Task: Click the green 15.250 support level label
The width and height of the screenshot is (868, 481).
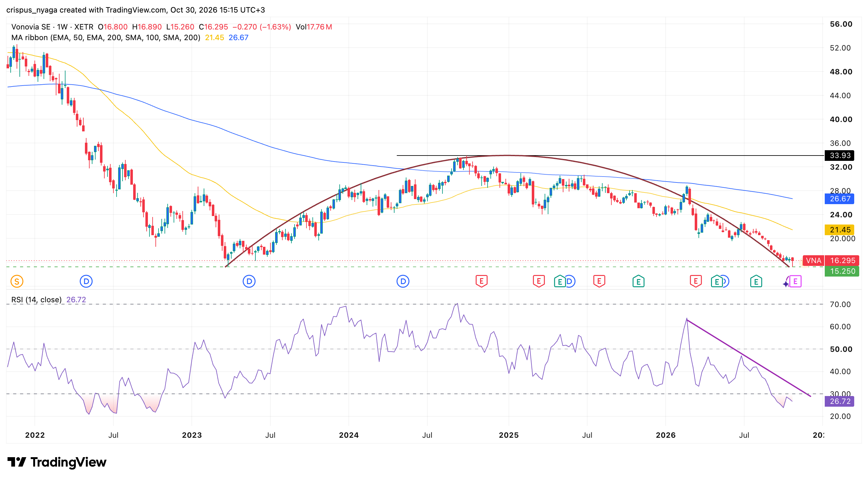Action: 842,271
